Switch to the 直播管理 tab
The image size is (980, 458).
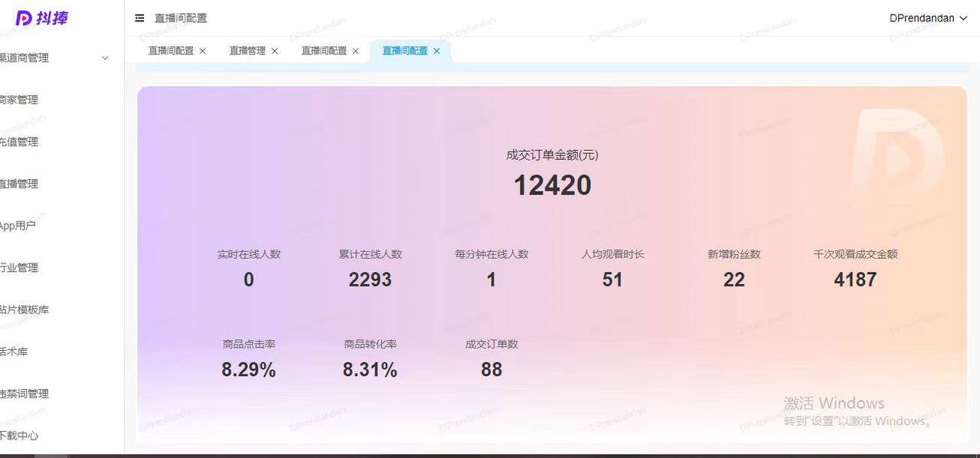(x=245, y=51)
